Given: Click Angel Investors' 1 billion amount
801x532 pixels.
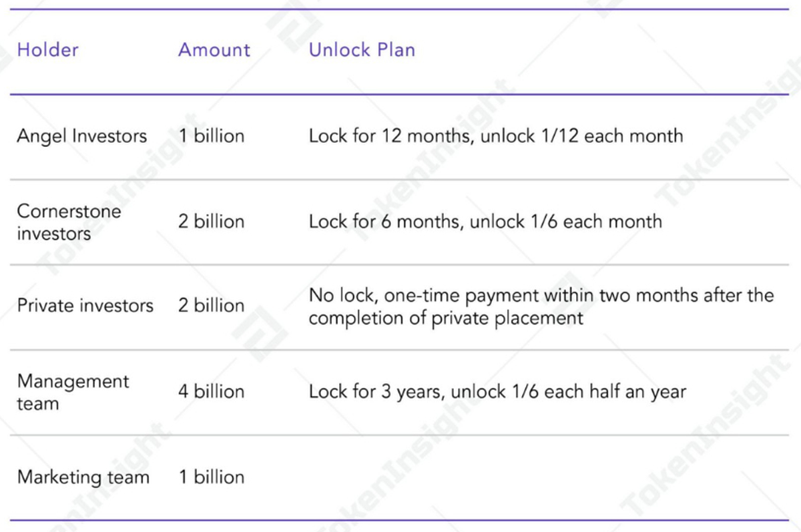Looking at the screenshot, I should point(211,136).
